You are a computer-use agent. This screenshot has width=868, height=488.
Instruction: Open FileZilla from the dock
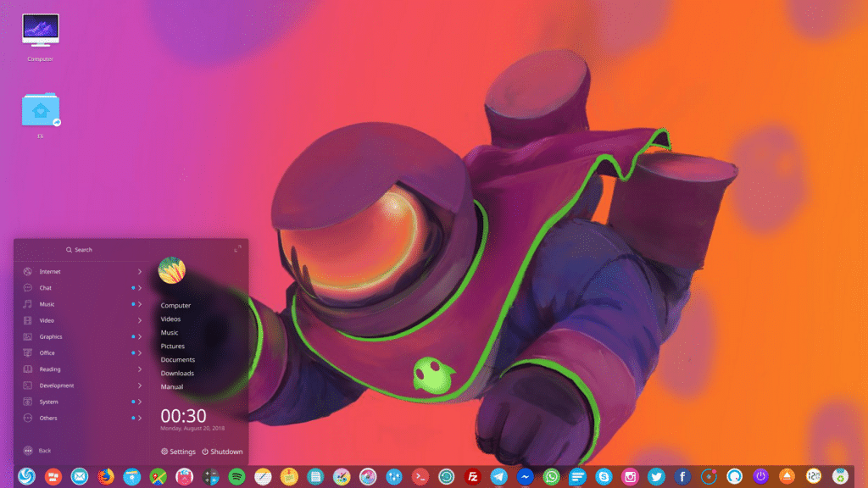(473, 476)
